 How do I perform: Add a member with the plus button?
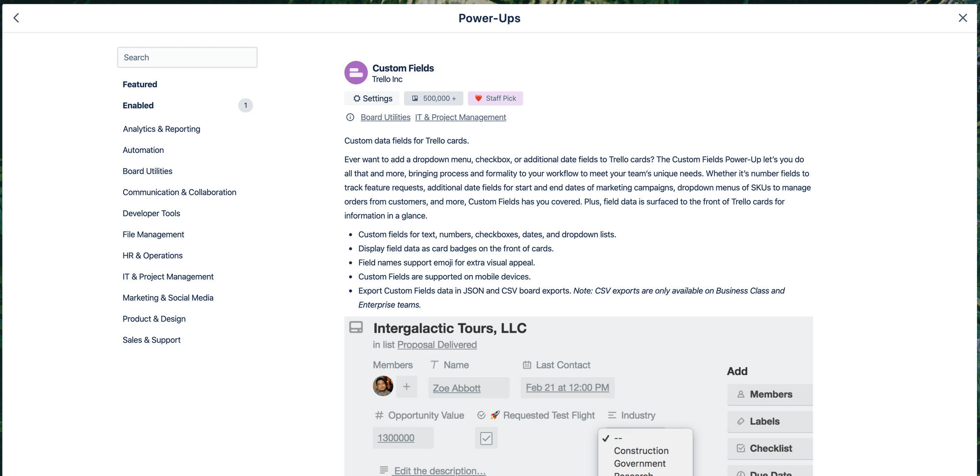coord(407,387)
